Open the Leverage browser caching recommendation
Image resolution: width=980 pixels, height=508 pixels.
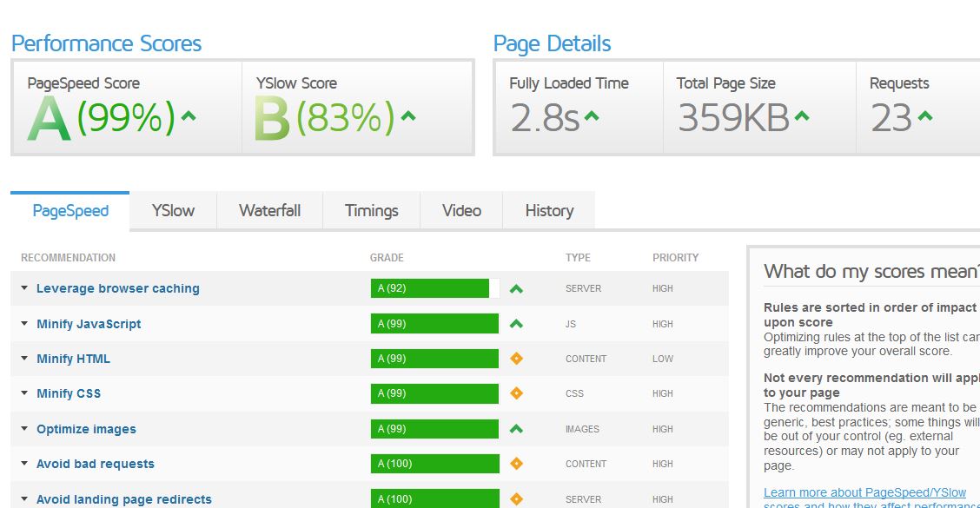click(x=118, y=288)
